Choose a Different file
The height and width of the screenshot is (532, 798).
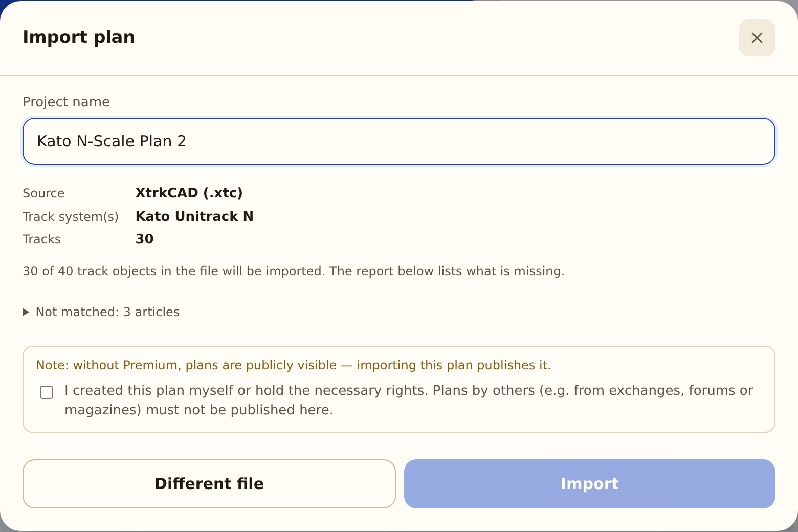pos(209,484)
